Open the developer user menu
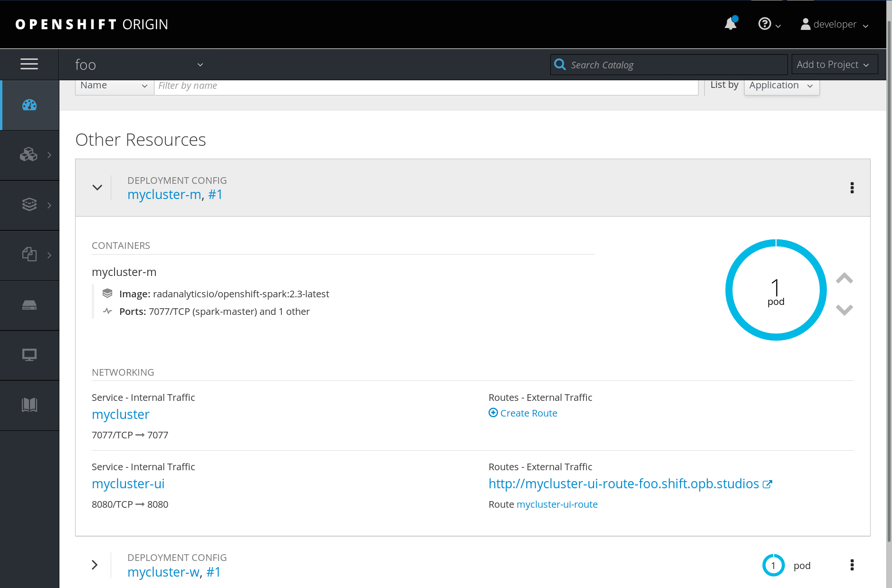This screenshot has height=588, width=892. tap(833, 24)
